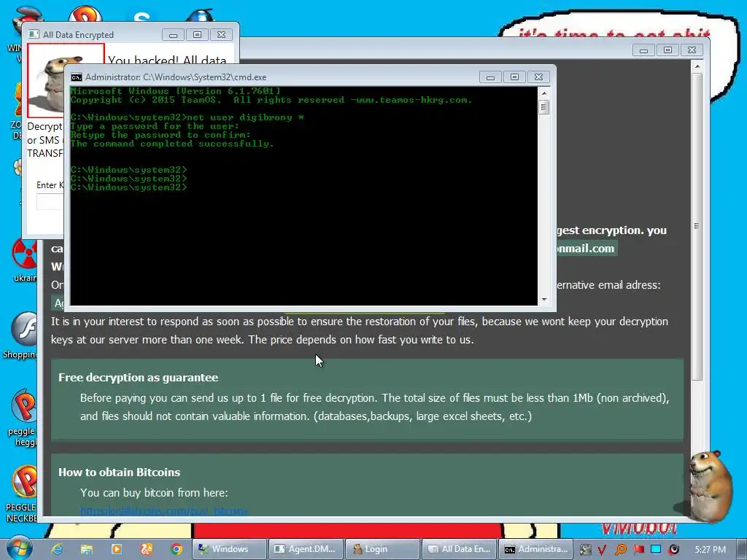Click the last 'C:\Windows\system32>' prompt line
747x560 pixels.
tap(128, 187)
